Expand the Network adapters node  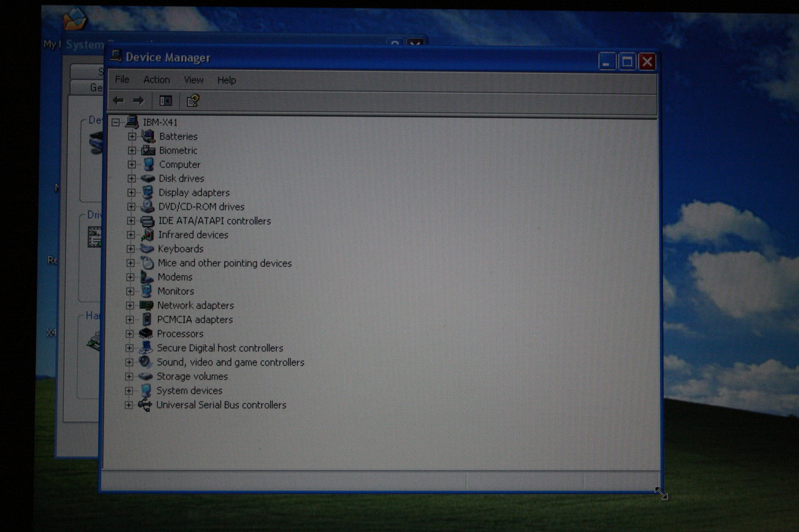coord(130,306)
